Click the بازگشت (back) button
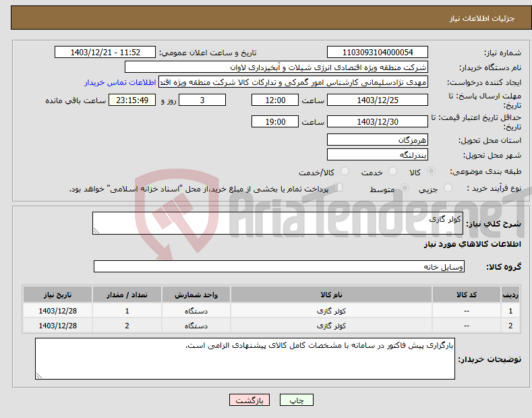The width and height of the screenshot is (532, 418). tap(249, 400)
